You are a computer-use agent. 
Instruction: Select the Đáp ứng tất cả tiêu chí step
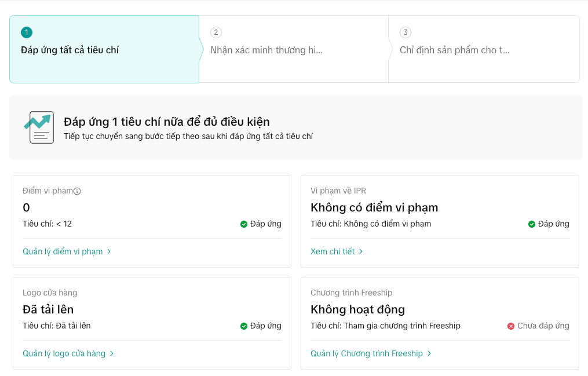click(x=70, y=50)
